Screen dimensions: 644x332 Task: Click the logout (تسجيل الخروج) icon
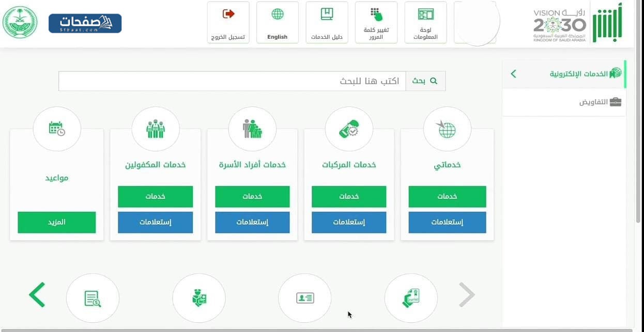click(x=228, y=14)
